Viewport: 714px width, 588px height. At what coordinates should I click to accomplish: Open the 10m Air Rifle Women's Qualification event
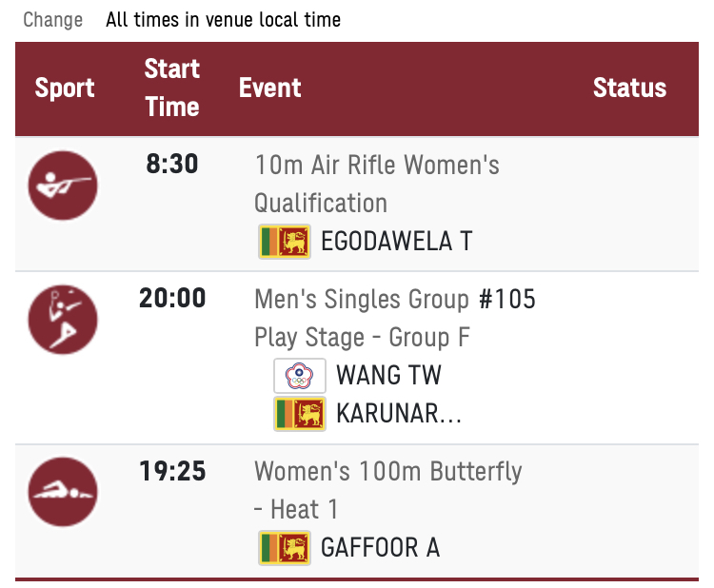(377, 184)
